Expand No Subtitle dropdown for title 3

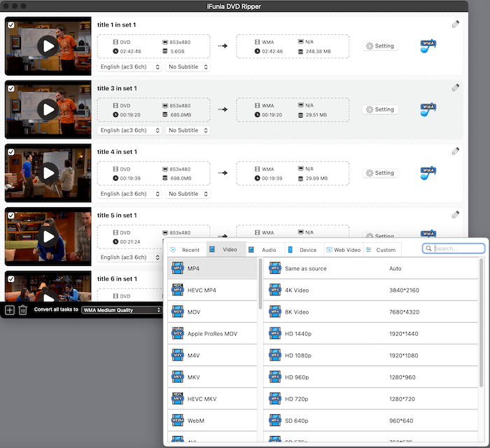pyautogui.click(x=188, y=130)
